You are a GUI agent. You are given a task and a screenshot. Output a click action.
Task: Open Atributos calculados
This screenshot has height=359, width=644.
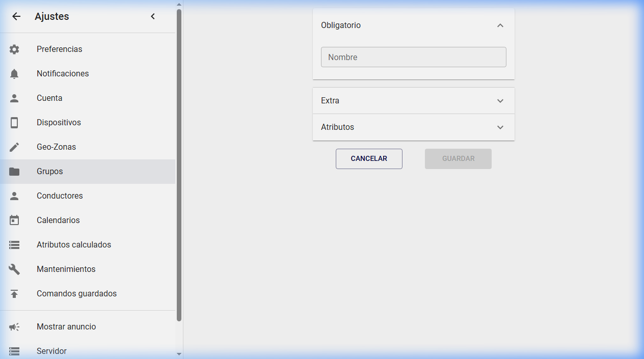(x=88, y=245)
